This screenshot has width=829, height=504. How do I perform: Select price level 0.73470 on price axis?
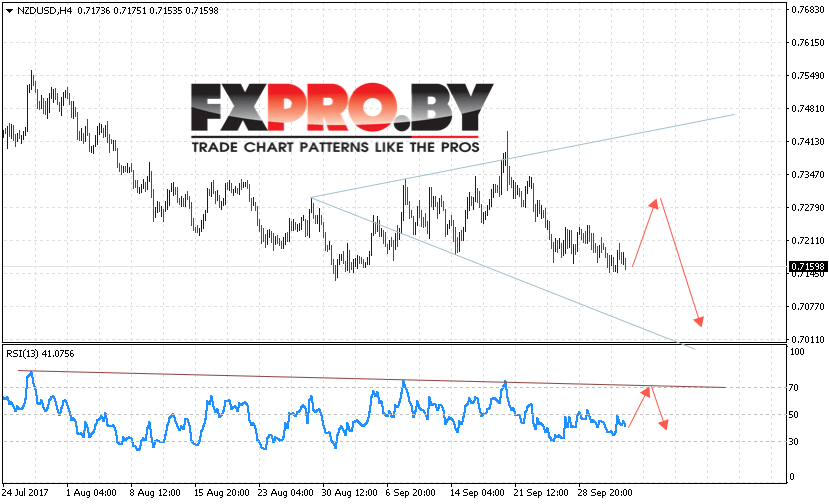(x=807, y=175)
